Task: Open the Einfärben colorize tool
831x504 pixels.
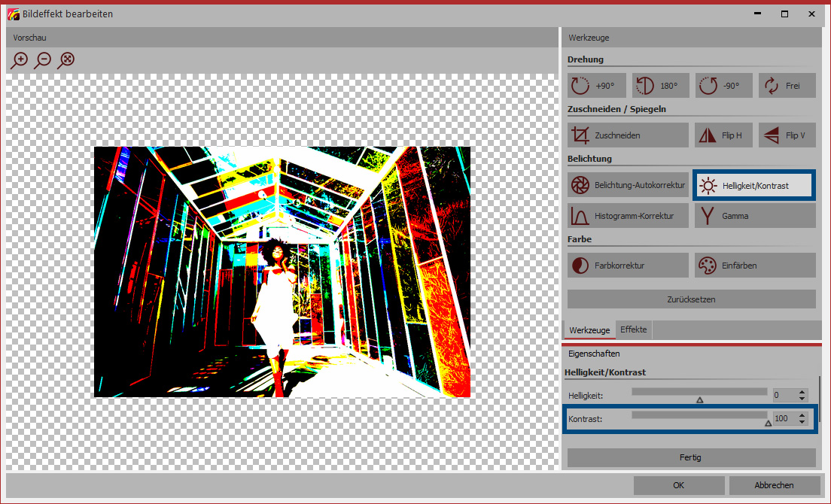Action: (754, 266)
